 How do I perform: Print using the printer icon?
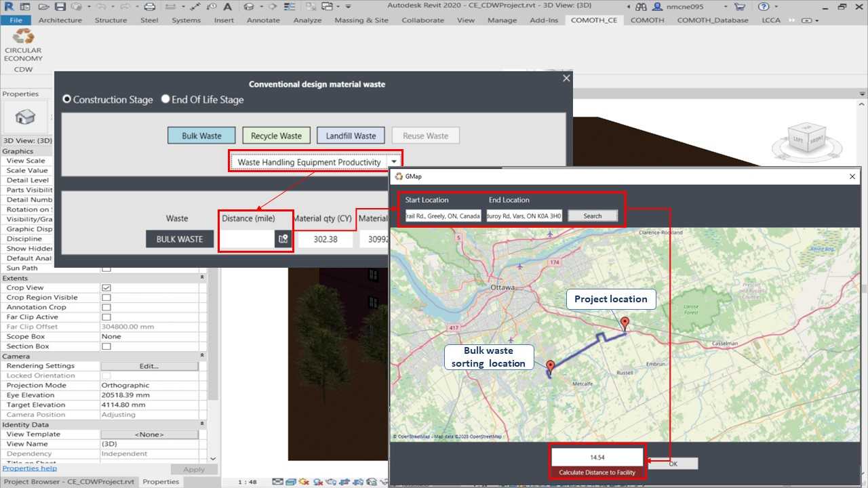[150, 6]
